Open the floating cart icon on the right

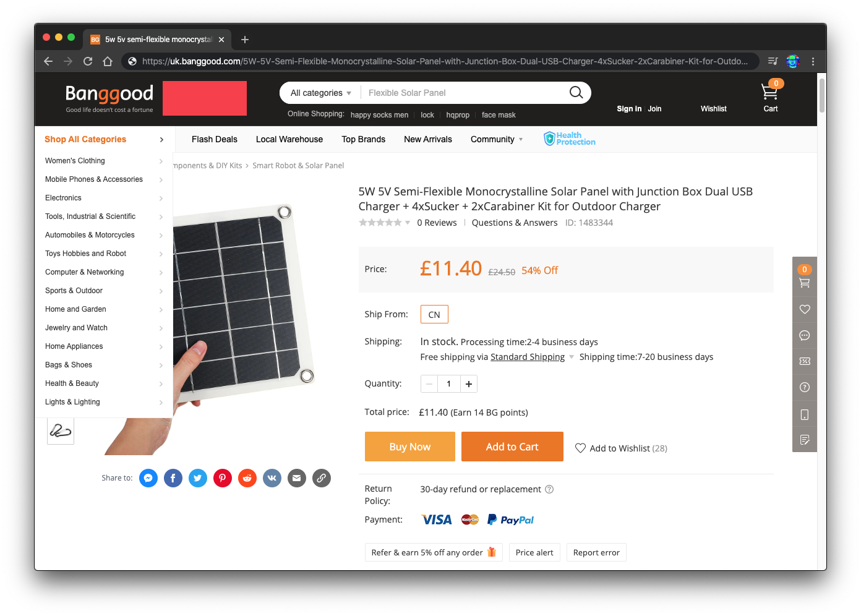point(804,282)
